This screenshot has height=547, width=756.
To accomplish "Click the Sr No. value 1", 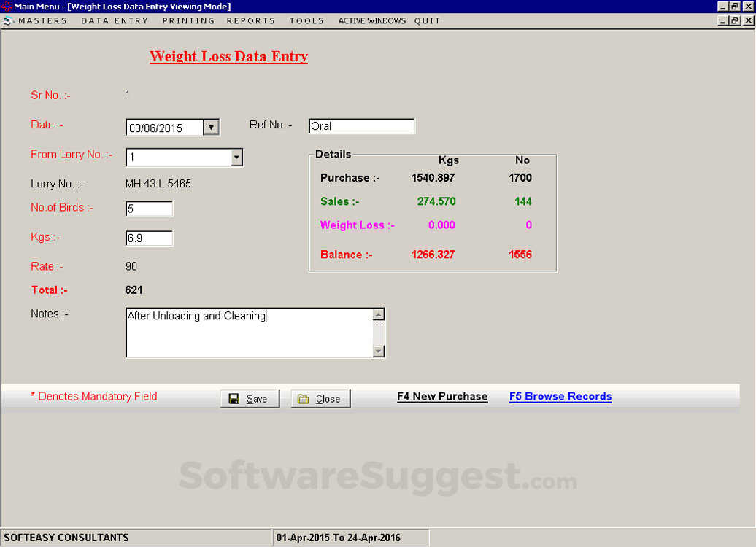I will coord(127,95).
